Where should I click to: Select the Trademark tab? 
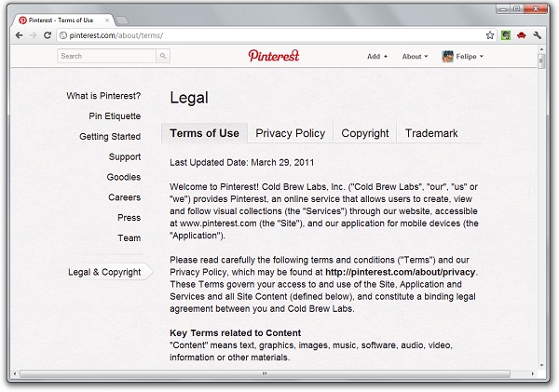pos(431,133)
